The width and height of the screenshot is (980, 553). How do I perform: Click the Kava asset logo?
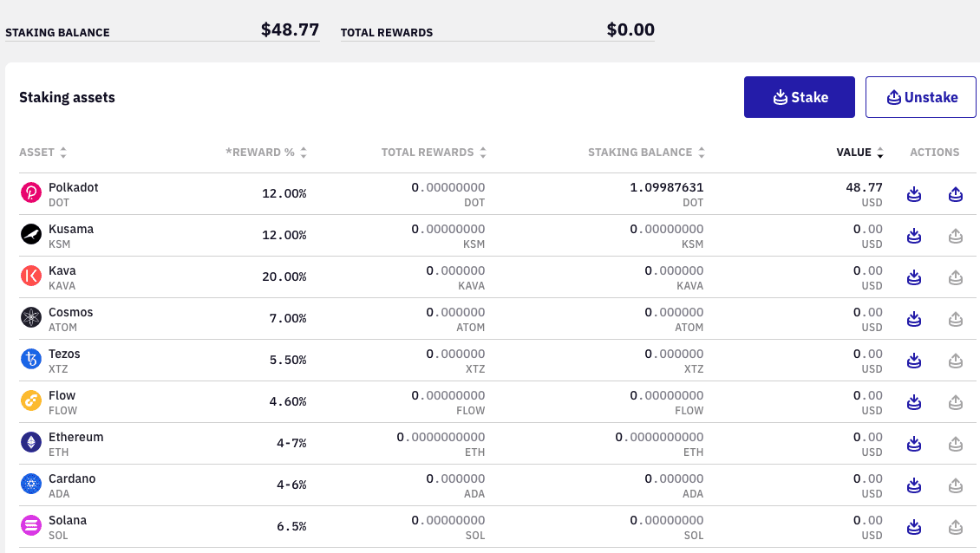(x=31, y=276)
